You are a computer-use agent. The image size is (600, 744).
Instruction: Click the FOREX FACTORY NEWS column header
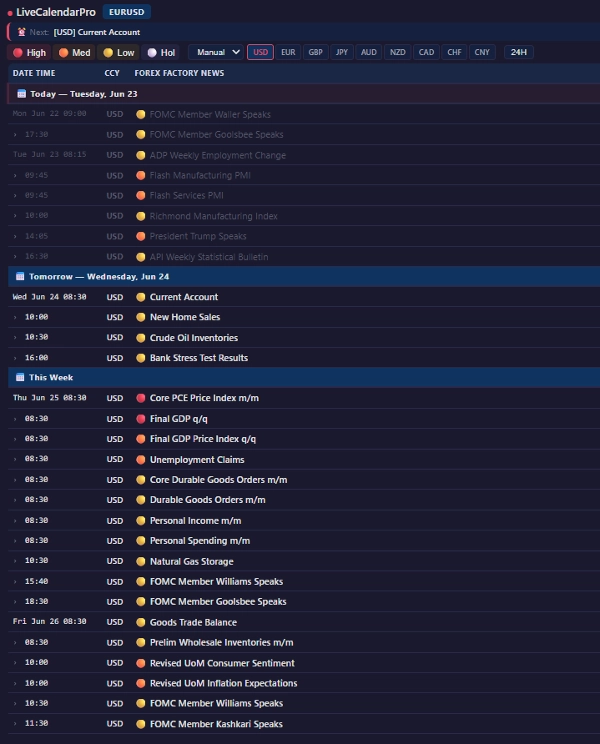pyautogui.click(x=179, y=73)
